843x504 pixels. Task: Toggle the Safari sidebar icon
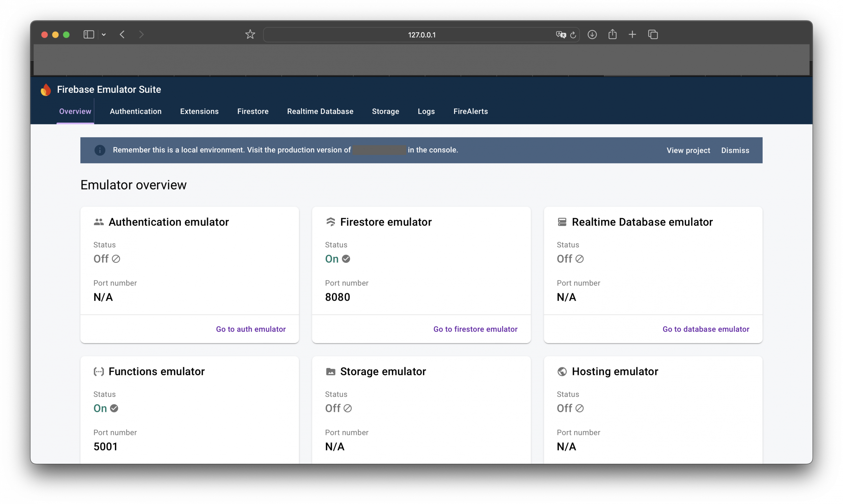tap(89, 35)
